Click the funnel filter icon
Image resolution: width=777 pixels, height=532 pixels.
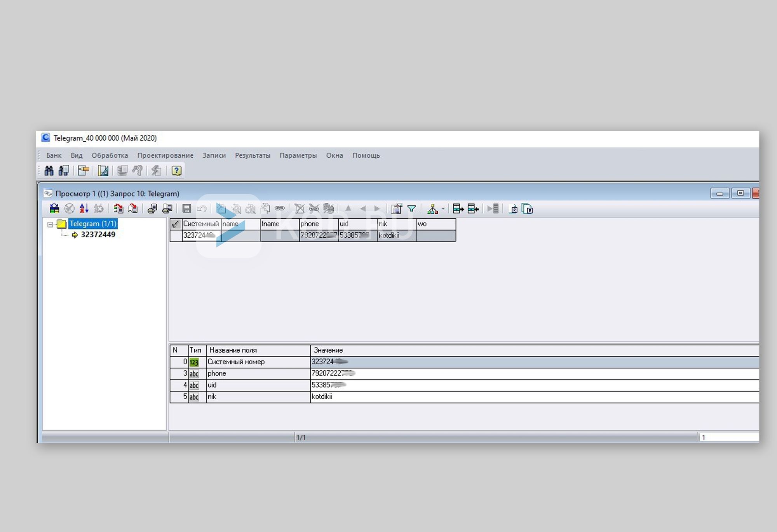coord(411,209)
